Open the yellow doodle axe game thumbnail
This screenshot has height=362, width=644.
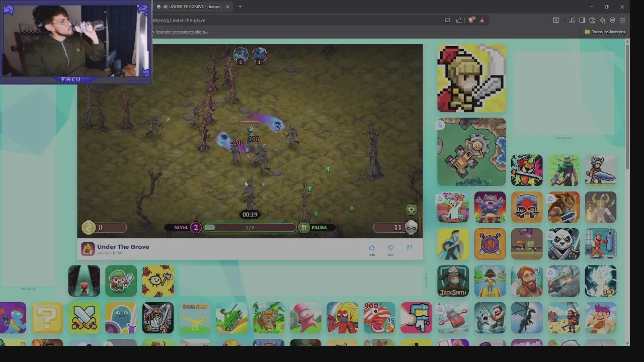[158, 281]
